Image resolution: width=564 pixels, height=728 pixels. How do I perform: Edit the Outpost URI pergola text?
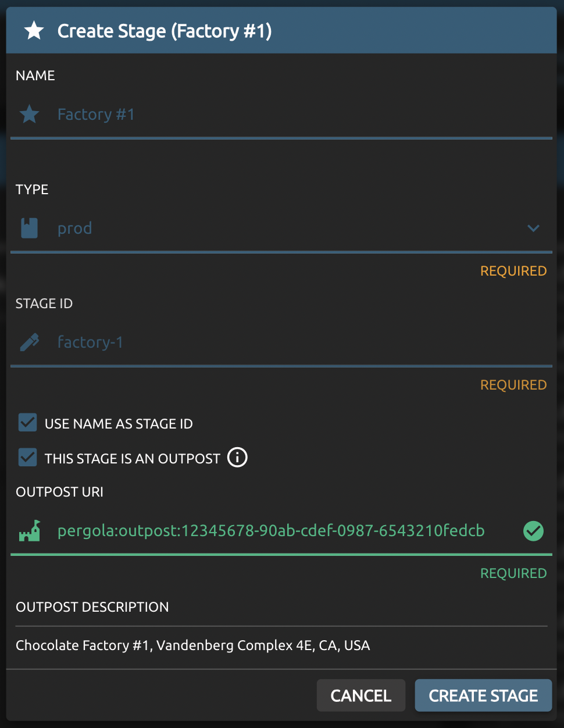pyautogui.click(x=271, y=530)
